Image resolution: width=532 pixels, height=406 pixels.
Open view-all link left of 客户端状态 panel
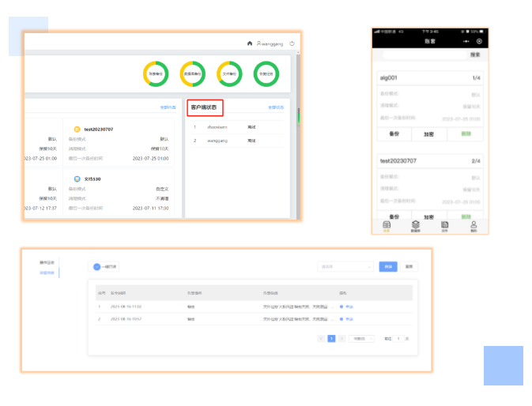(x=168, y=107)
